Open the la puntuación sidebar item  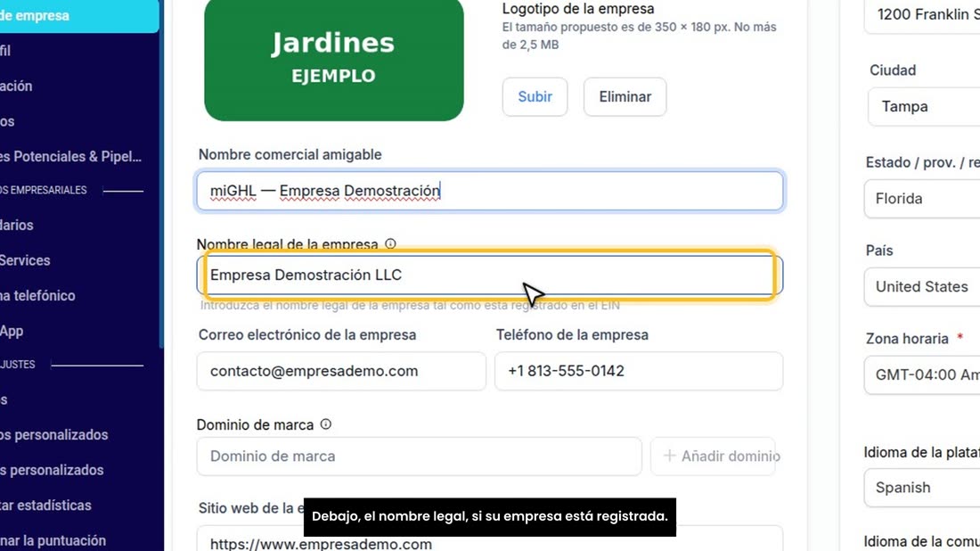pos(53,539)
